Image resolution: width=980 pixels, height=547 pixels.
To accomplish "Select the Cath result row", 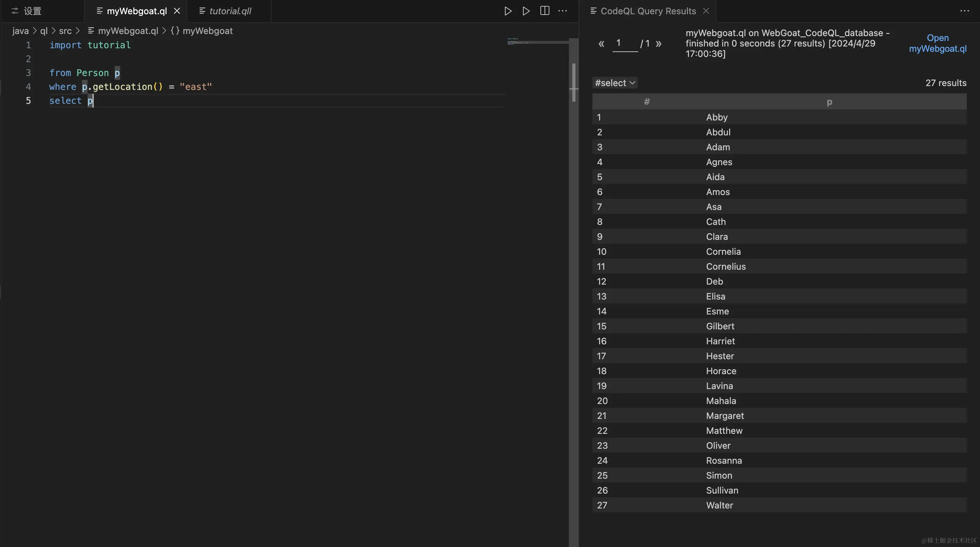I will pos(780,222).
